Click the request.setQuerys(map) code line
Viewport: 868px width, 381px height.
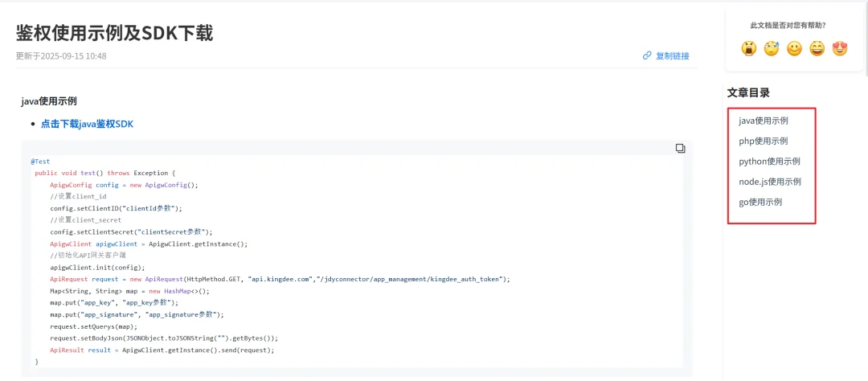(93, 326)
